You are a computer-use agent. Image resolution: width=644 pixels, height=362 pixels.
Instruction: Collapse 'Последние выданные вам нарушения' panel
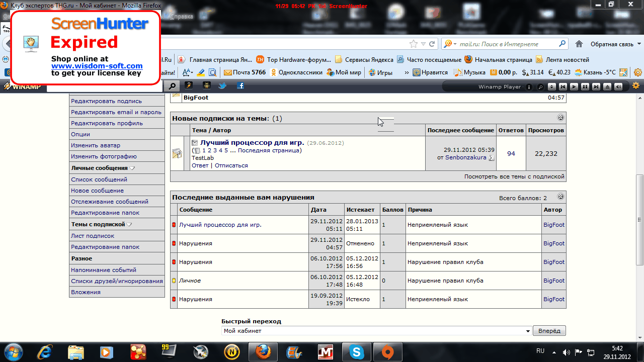560,197
